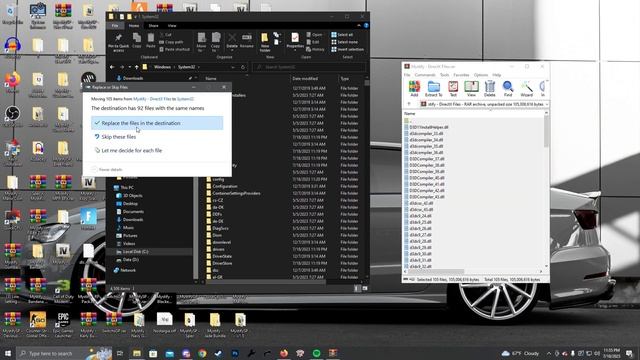The height and width of the screenshot is (360, 640).
Task: Click the System32 link in Replace dialog
Action: pos(185,99)
